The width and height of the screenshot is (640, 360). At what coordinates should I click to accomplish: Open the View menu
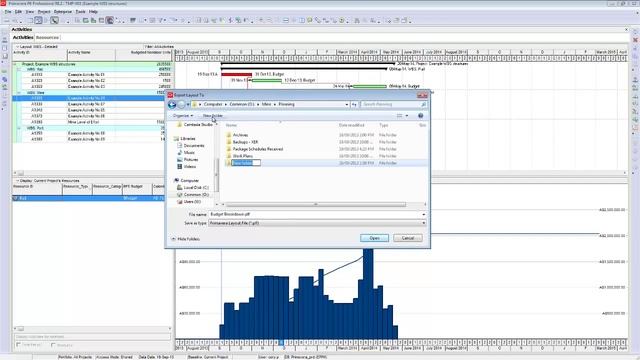[30, 12]
